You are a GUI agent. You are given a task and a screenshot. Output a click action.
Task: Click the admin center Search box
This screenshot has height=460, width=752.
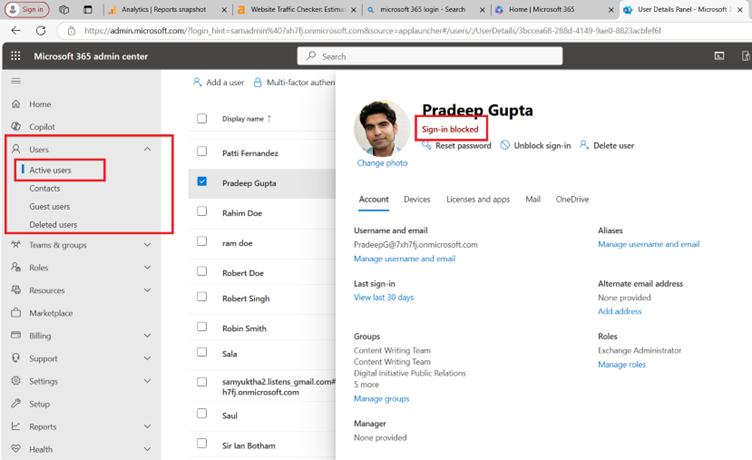430,56
